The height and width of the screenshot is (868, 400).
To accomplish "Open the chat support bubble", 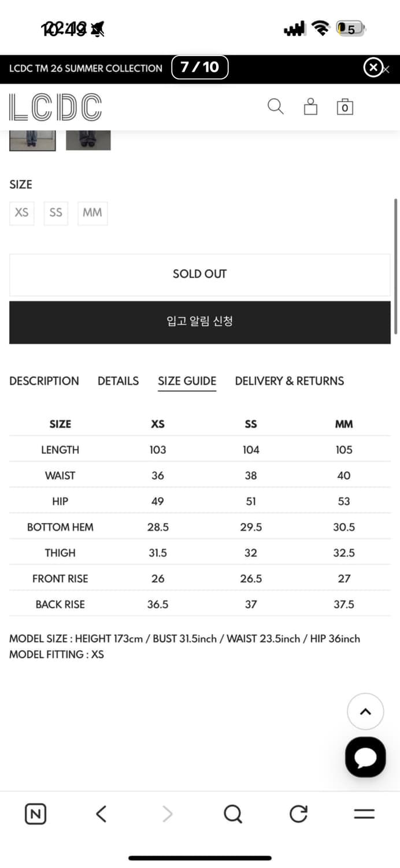I will point(365,757).
